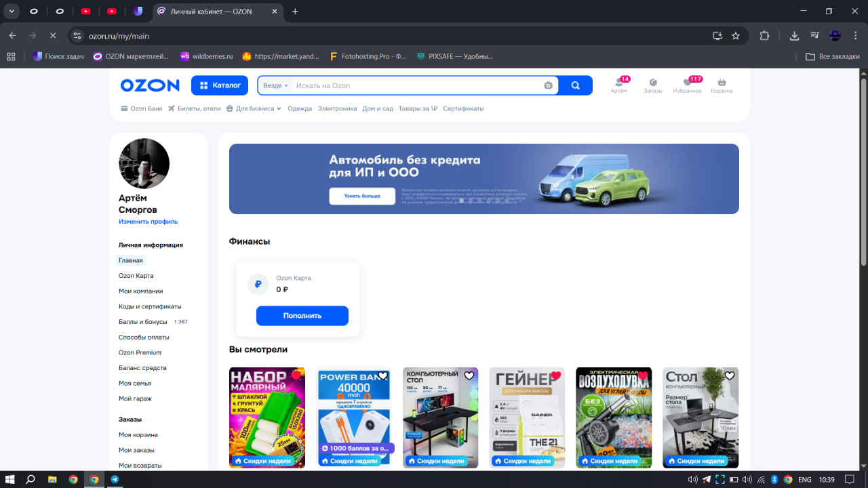Install the site as an app from the address bar
Viewport: 868px width, 488px height.
717,36
